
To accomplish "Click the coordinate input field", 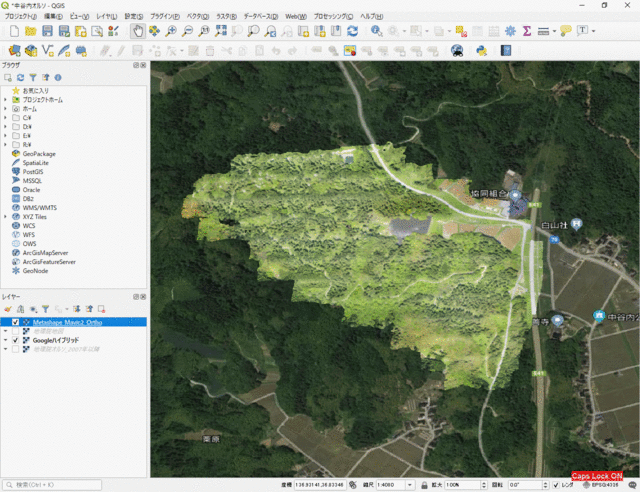I will 320,485.
